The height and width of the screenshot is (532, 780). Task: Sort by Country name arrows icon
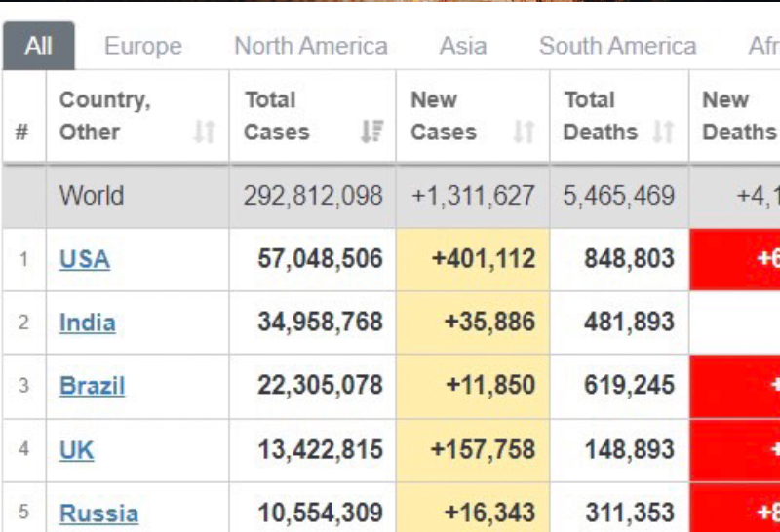(x=204, y=132)
